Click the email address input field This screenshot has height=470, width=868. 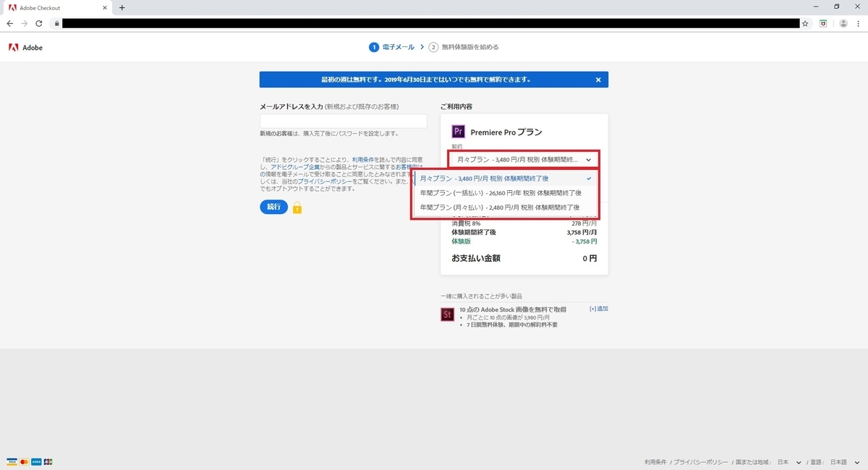tap(344, 121)
